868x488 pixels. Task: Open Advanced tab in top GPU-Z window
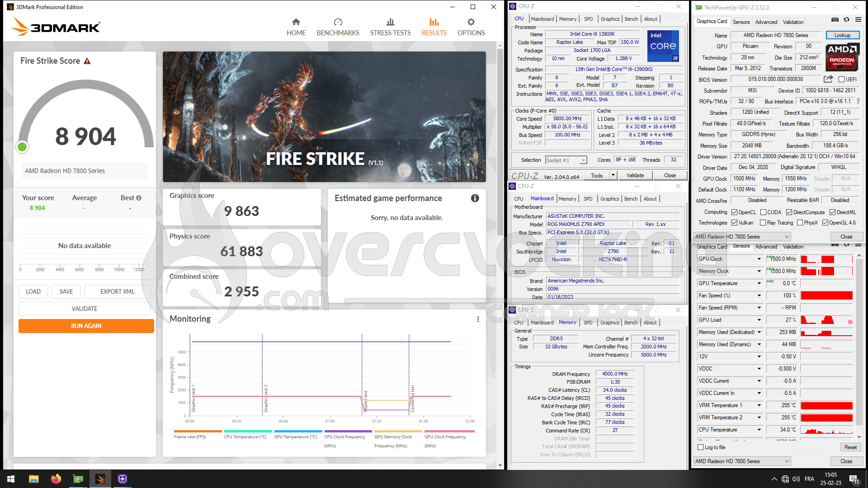pos(766,22)
